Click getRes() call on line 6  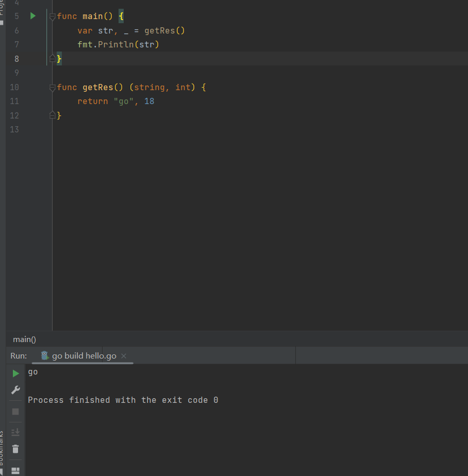164,31
